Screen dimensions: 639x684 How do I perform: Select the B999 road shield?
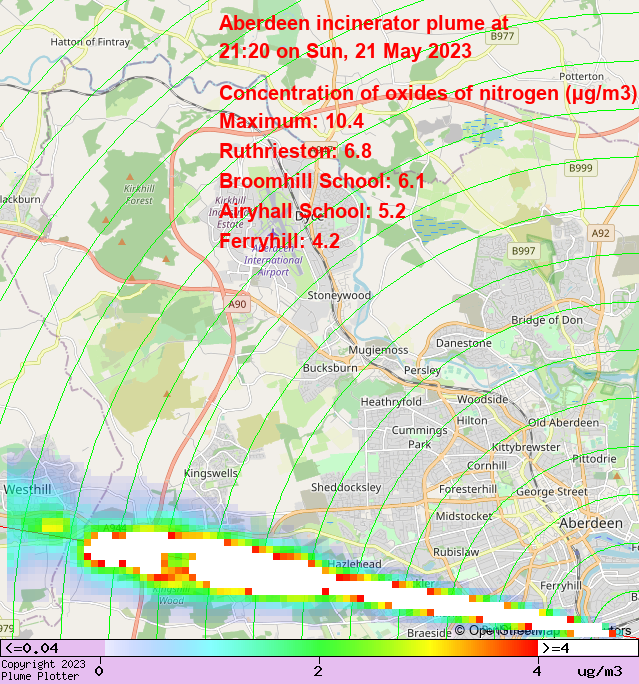click(581, 168)
